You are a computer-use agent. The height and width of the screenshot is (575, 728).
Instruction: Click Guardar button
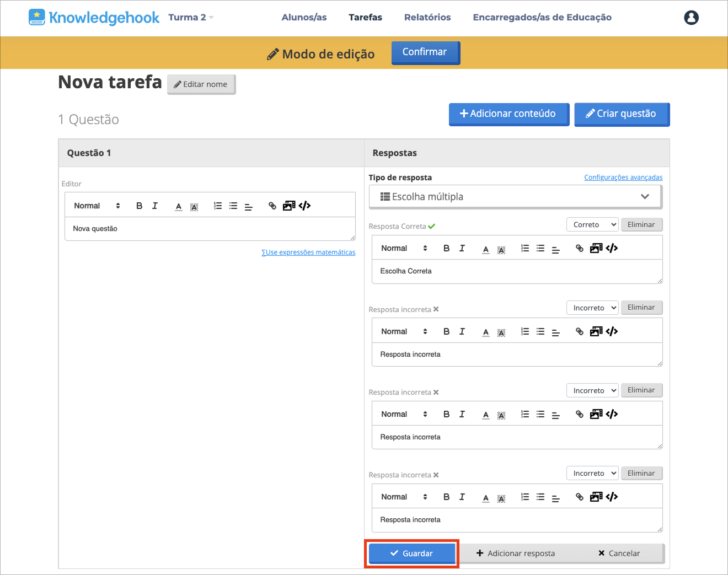pyautogui.click(x=411, y=553)
